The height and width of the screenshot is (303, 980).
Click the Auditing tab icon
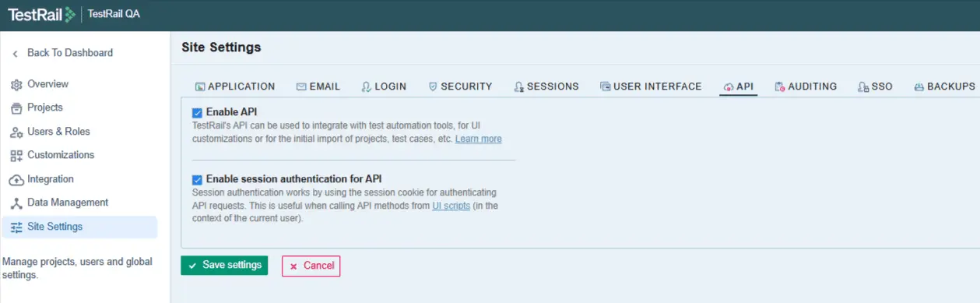click(x=780, y=87)
